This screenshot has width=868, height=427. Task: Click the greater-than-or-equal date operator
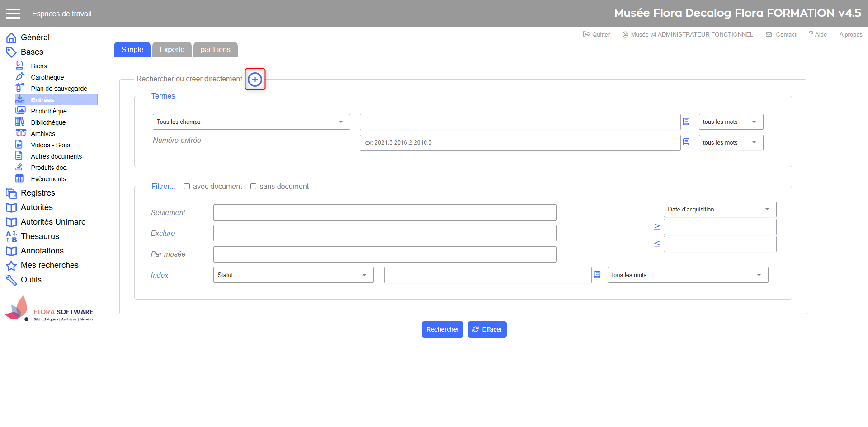[x=657, y=227]
